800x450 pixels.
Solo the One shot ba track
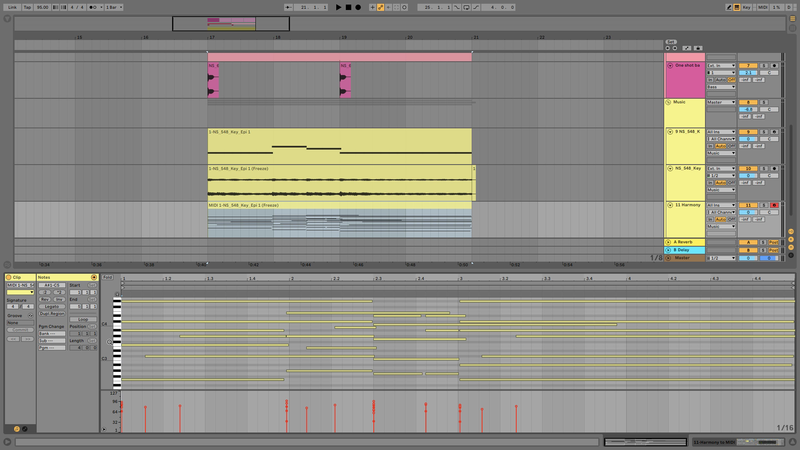pyautogui.click(x=764, y=66)
